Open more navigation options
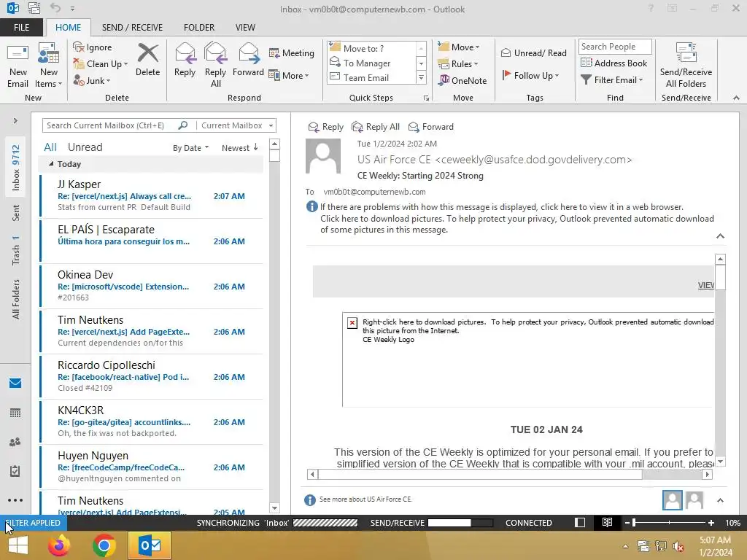Screen dimensions: 747x560 click(x=15, y=500)
